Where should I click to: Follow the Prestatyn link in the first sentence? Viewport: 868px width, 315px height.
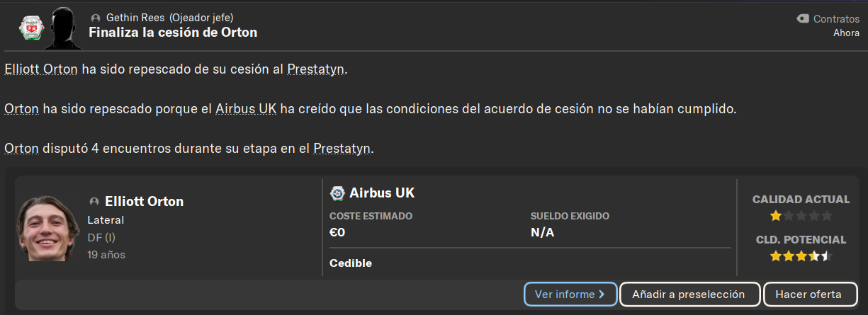(316, 69)
